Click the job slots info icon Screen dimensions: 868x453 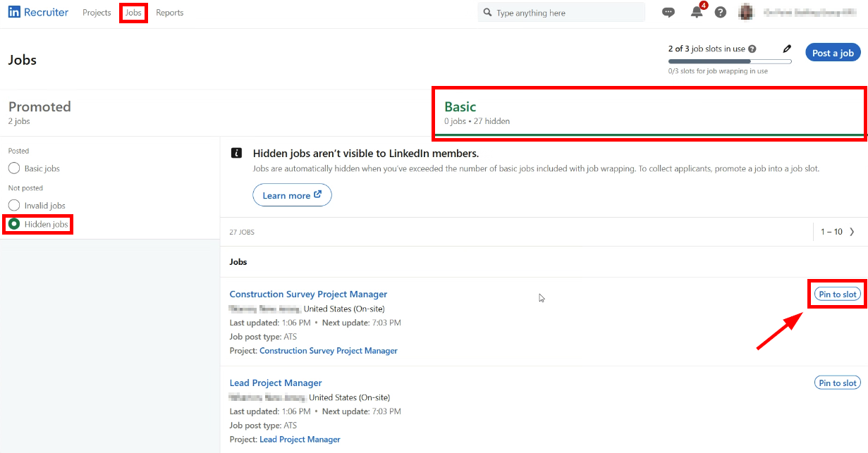pyautogui.click(x=752, y=49)
